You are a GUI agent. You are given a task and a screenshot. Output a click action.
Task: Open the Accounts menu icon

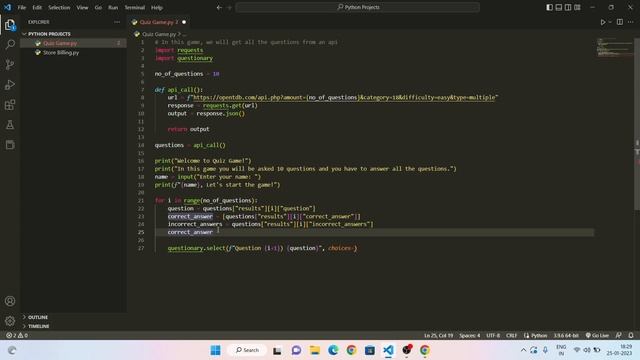[10, 301]
